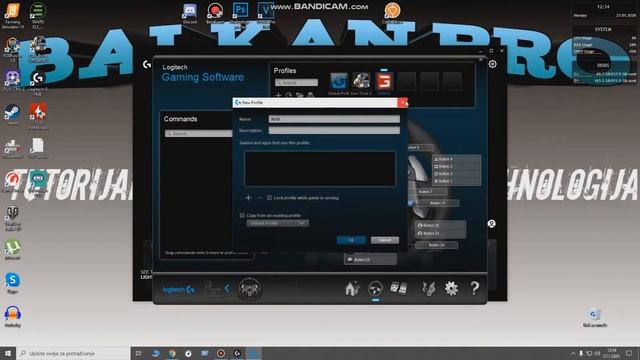Click the create new profile plus icon
Image resolution: width=640 pixels, height=360 pixels.
click(x=278, y=95)
